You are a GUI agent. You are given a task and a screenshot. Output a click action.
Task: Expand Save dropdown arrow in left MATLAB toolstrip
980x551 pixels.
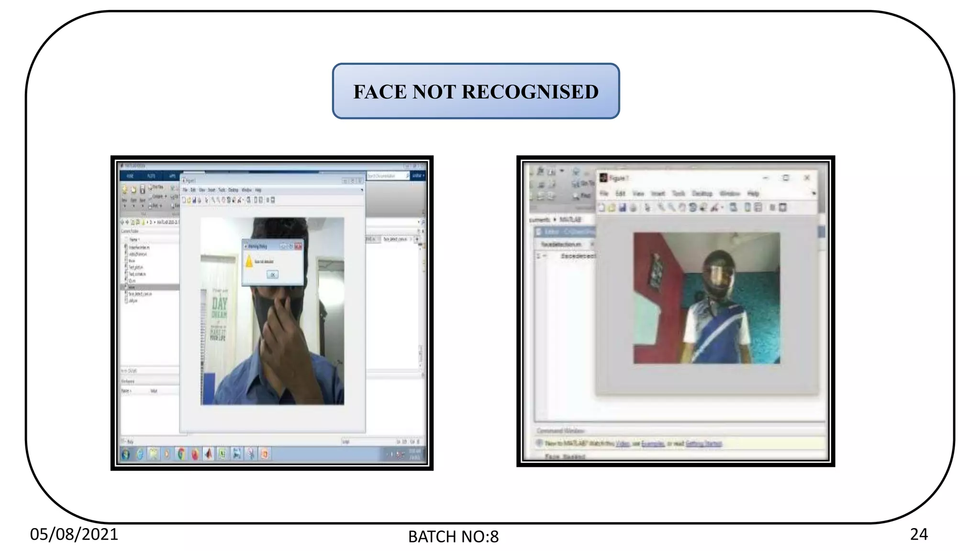143,206
